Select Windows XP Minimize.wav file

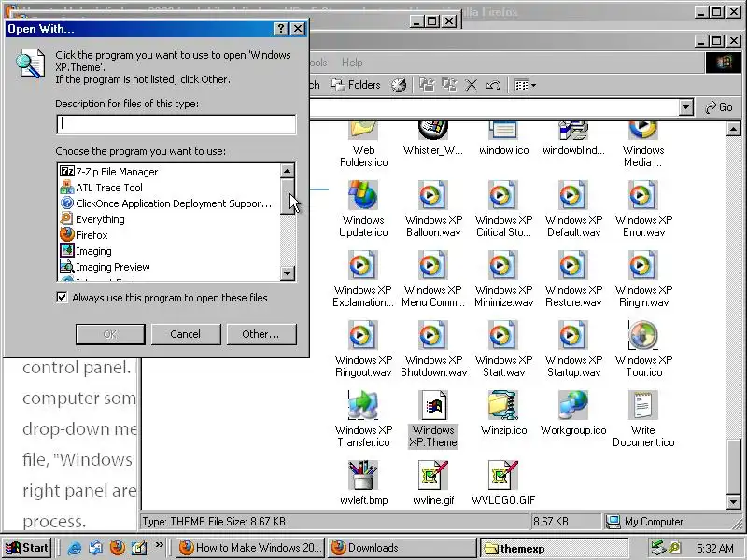(503, 279)
